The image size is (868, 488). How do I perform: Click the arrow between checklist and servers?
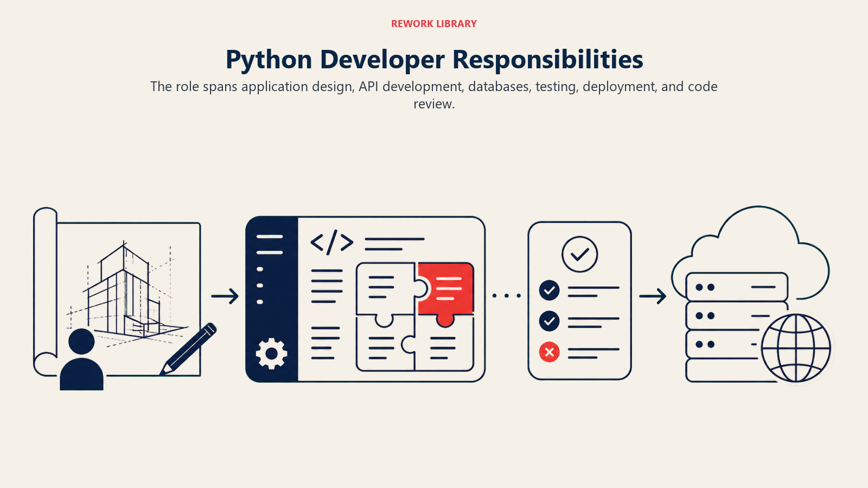[x=653, y=296]
